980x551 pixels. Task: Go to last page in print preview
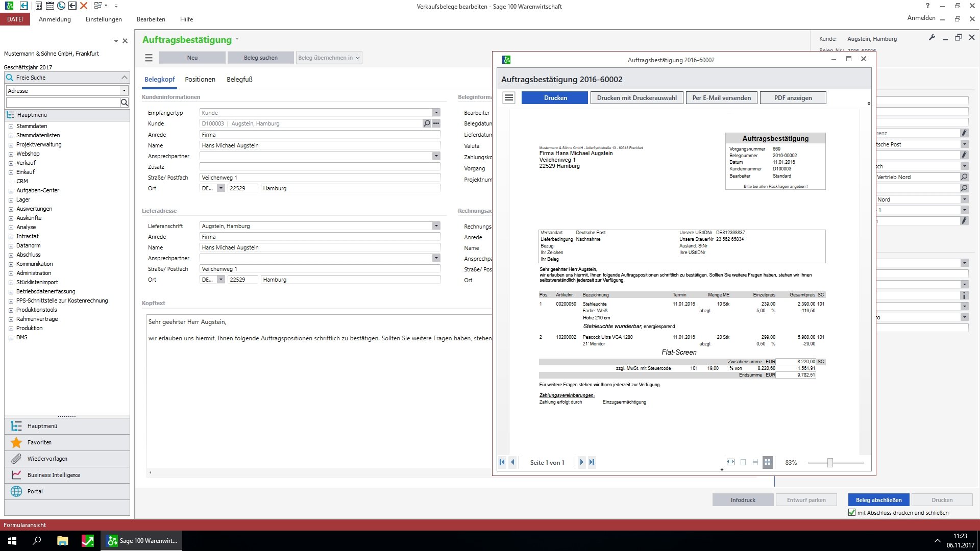(x=592, y=462)
